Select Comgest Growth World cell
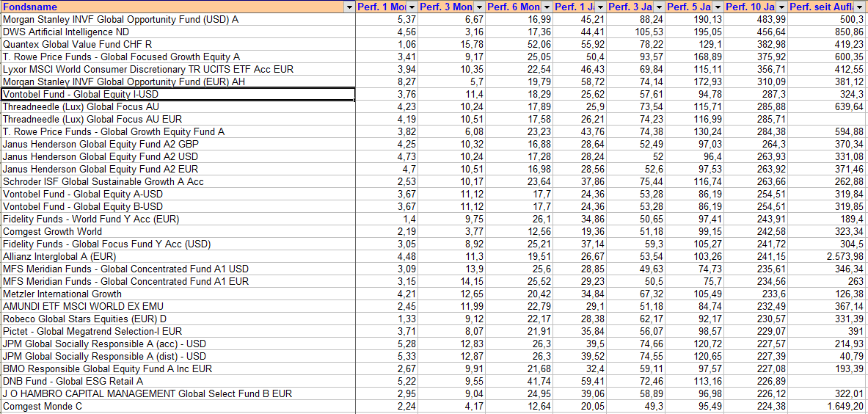868x414 pixels. [x=178, y=231]
